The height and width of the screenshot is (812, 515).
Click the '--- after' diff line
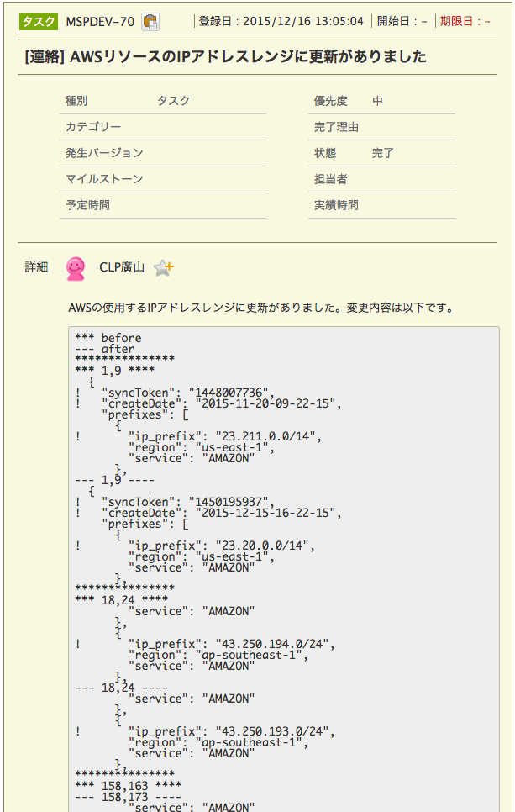[x=105, y=349]
